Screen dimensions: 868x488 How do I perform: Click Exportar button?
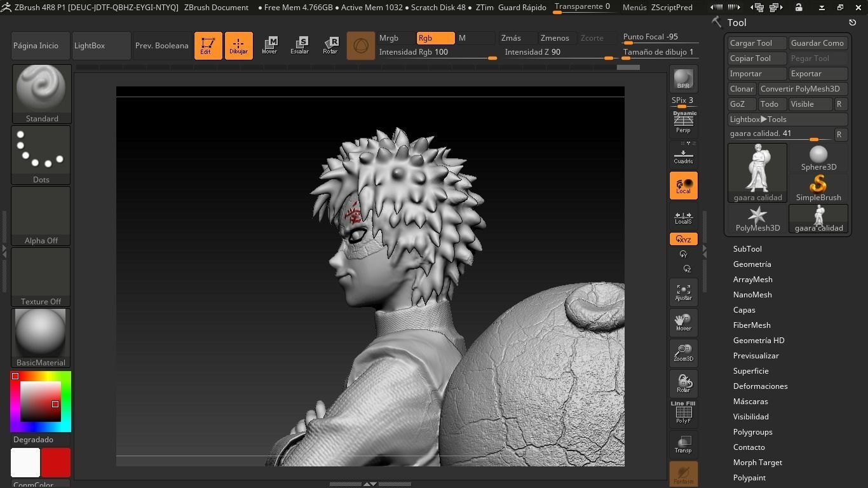818,74
